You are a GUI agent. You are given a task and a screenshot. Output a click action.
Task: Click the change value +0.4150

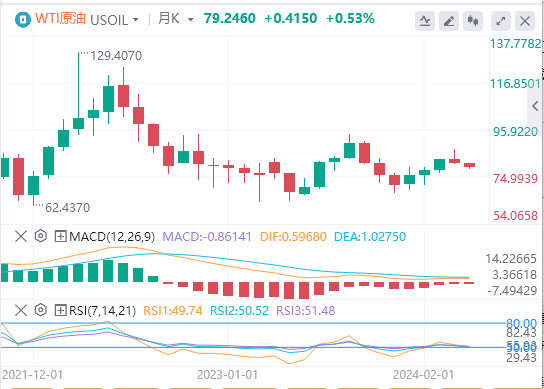tap(291, 18)
